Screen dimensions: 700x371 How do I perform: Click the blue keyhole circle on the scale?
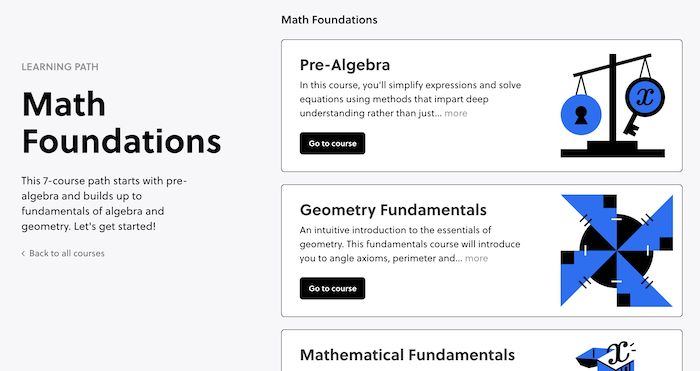(581, 115)
